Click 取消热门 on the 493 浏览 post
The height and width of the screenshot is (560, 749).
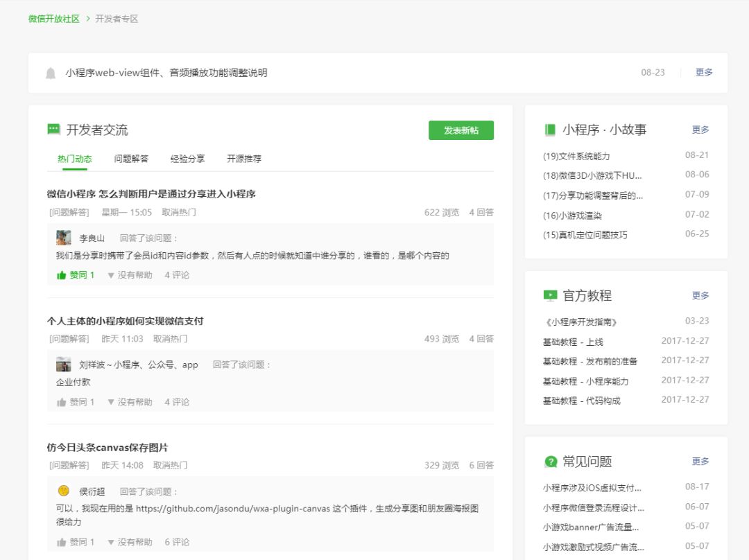[170, 338]
